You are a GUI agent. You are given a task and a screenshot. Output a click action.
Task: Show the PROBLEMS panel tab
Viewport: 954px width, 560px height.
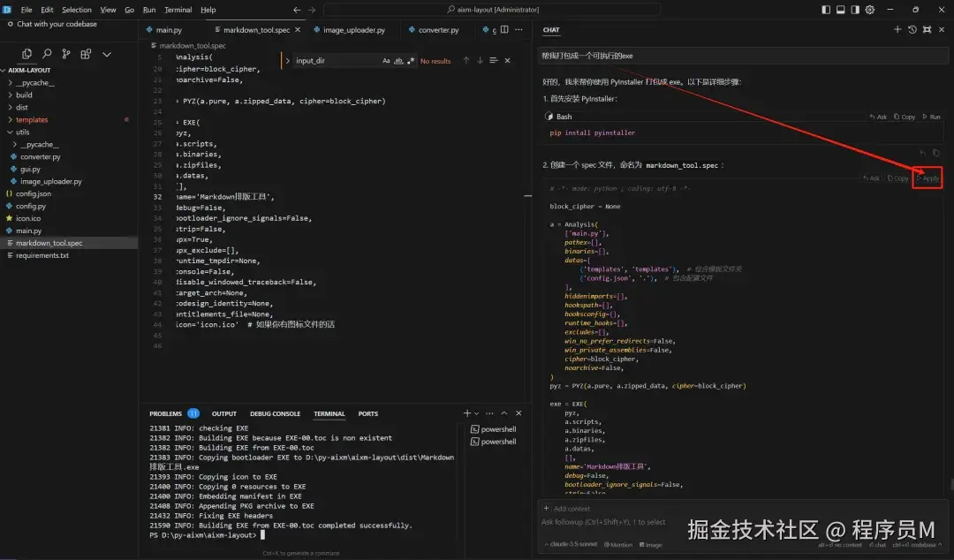click(x=165, y=414)
